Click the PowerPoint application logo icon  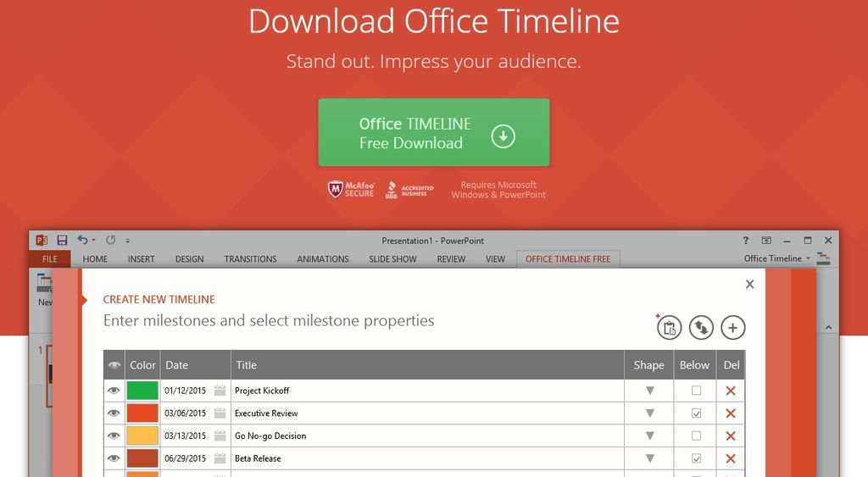(x=42, y=240)
